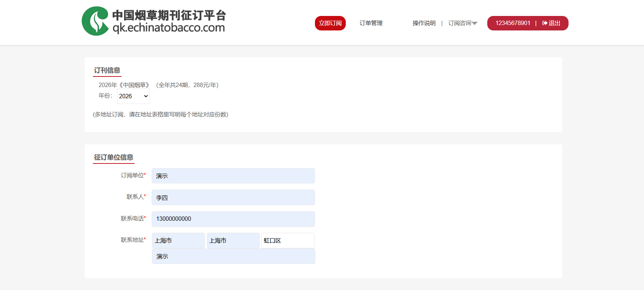
Task: Open the 年份 2026 dropdown
Action: (x=133, y=96)
